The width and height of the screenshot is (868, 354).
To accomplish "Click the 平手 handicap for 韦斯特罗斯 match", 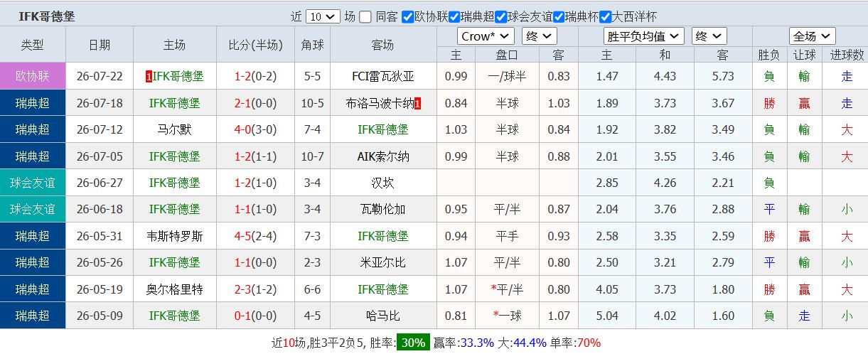I will click(507, 236).
